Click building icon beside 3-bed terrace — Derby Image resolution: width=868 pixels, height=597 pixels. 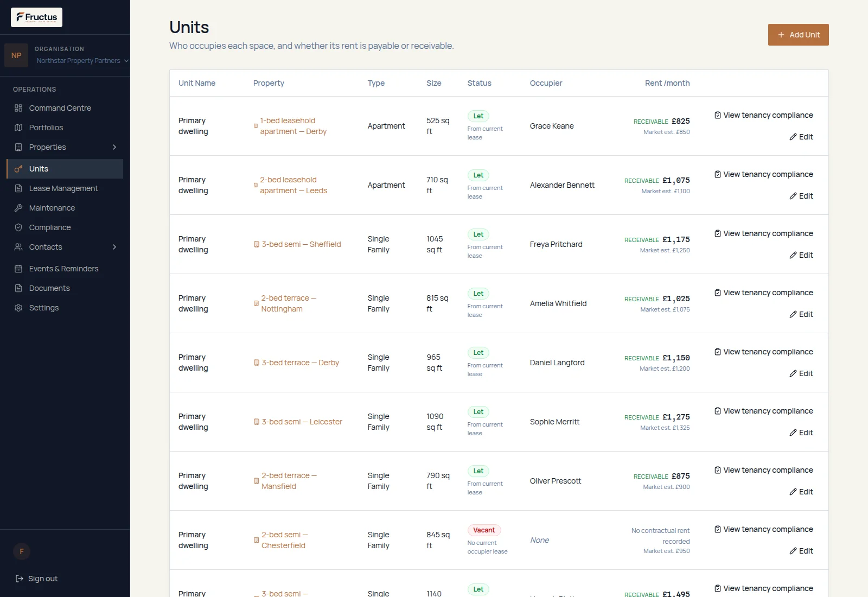click(x=257, y=363)
